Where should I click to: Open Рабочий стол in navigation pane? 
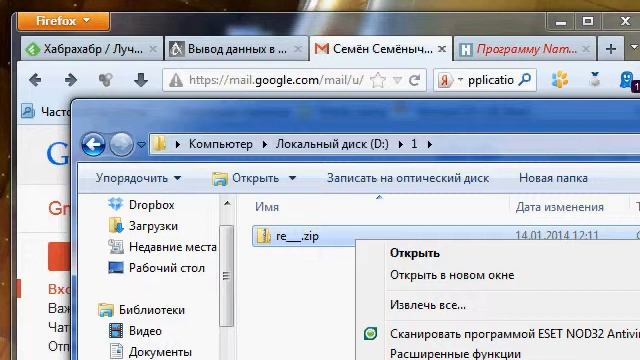pyautogui.click(x=157, y=268)
